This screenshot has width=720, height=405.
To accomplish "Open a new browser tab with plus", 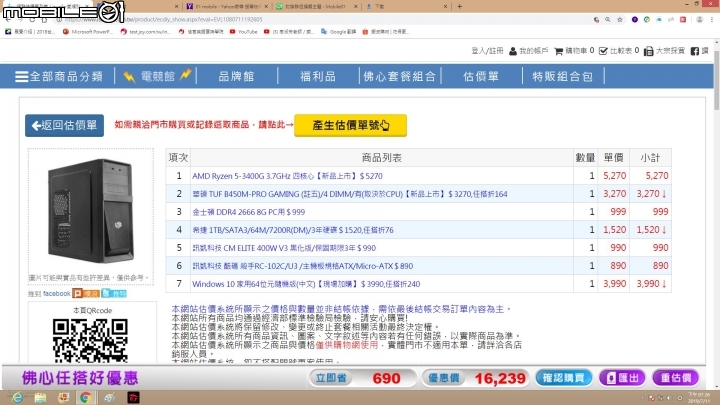I will 459,6.
